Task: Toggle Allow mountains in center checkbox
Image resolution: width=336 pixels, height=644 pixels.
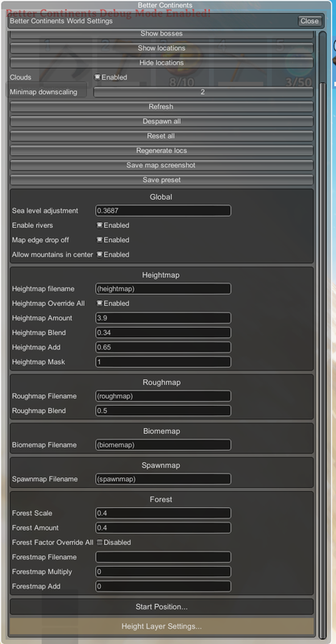Action: tap(99, 254)
